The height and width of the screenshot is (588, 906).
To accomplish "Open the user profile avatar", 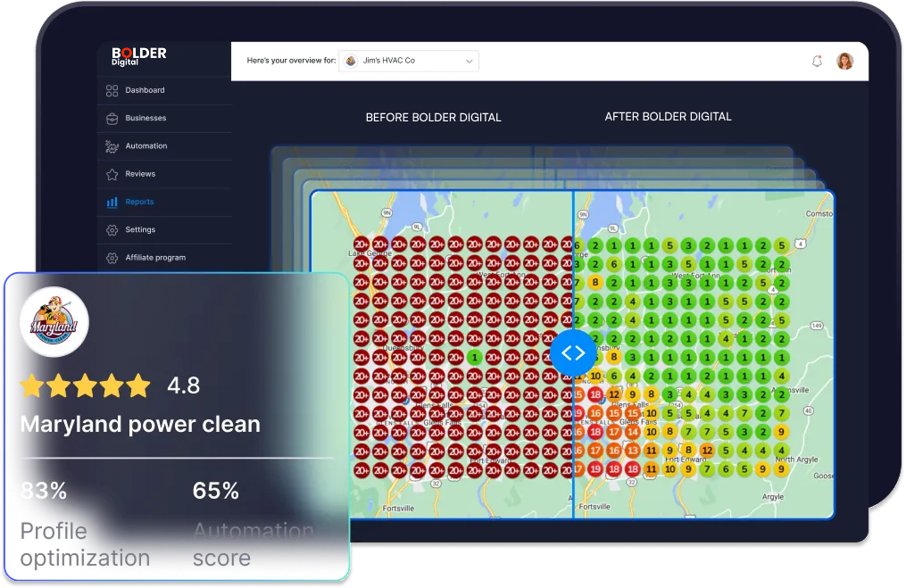I will (x=844, y=62).
